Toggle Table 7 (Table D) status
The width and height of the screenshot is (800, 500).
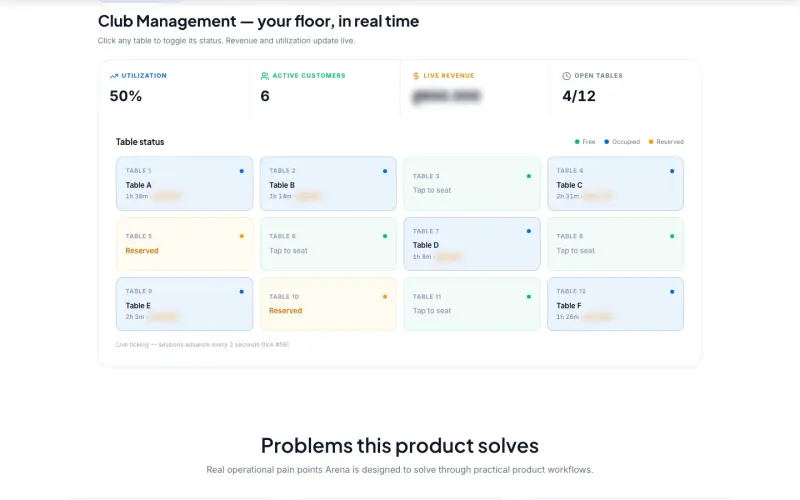[x=471, y=244]
